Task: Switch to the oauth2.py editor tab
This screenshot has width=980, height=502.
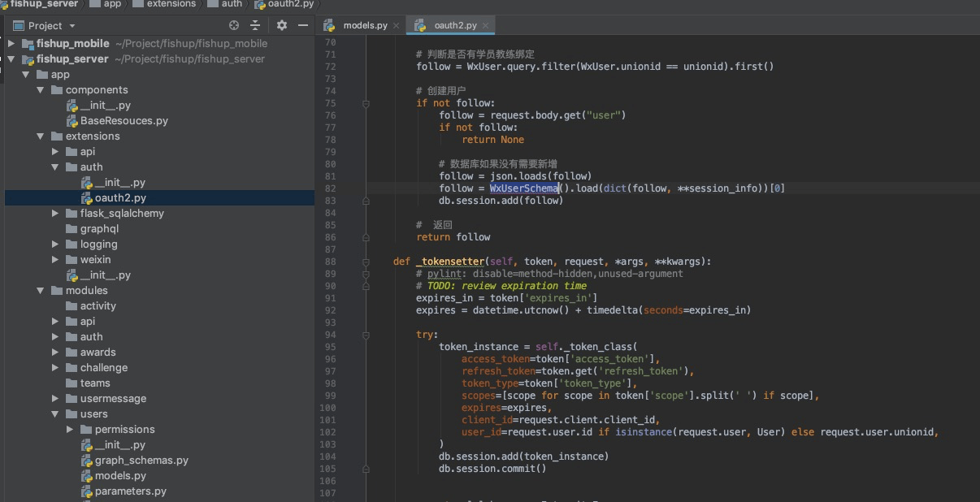Action: (x=455, y=25)
